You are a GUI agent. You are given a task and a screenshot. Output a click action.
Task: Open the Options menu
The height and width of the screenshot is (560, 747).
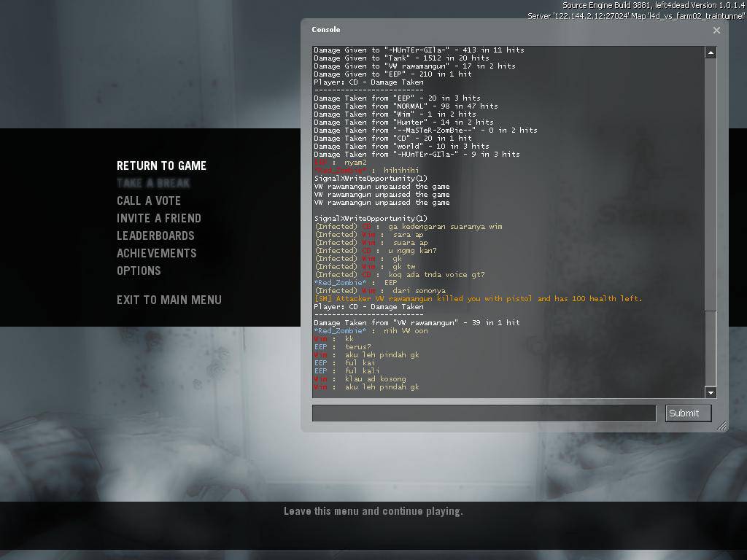coord(139,271)
